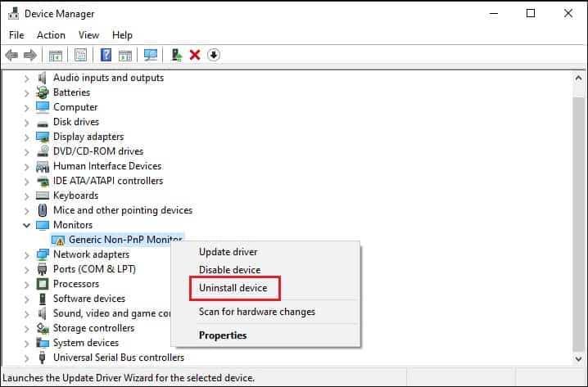This screenshot has height=387, width=588.
Task: Click the Keyboards category icon
Action: [43, 196]
